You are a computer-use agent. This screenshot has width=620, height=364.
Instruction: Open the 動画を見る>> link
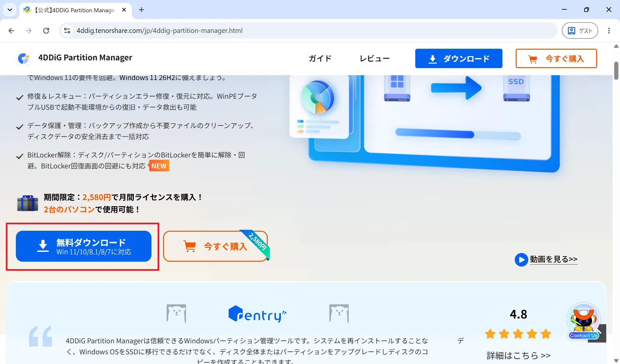553,259
